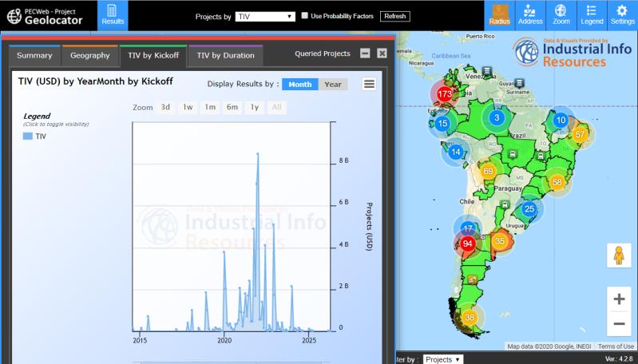Viewport: 638px width, 364px height.
Task: Select the Zoom tool in toolbar
Action: tap(561, 15)
